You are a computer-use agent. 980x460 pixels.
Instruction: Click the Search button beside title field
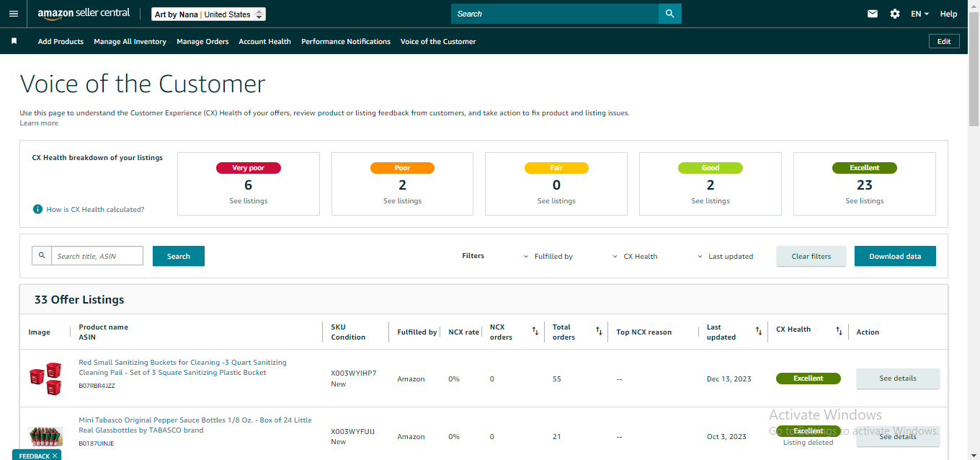click(x=179, y=256)
